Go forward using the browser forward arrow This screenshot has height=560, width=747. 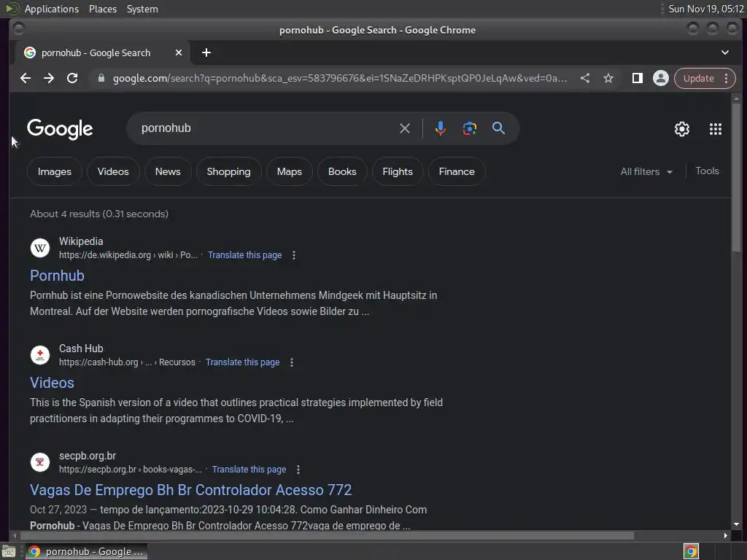(x=49, y=78)
